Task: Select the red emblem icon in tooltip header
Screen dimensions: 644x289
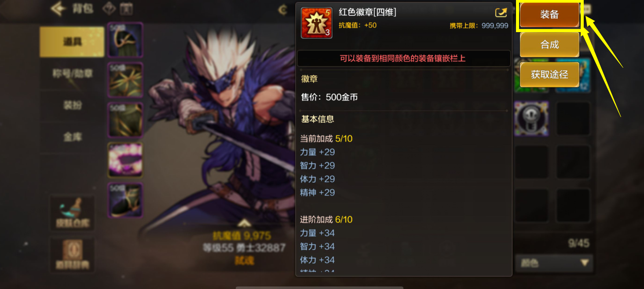Action: pos(316,23)
